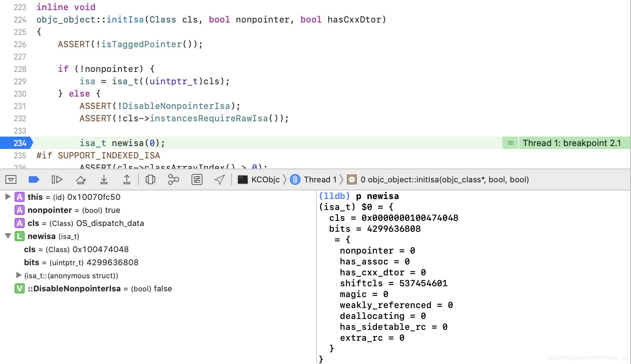Open the Environment Overrides icon
This screenshot has height=364, width=631.
pos(197,179)
